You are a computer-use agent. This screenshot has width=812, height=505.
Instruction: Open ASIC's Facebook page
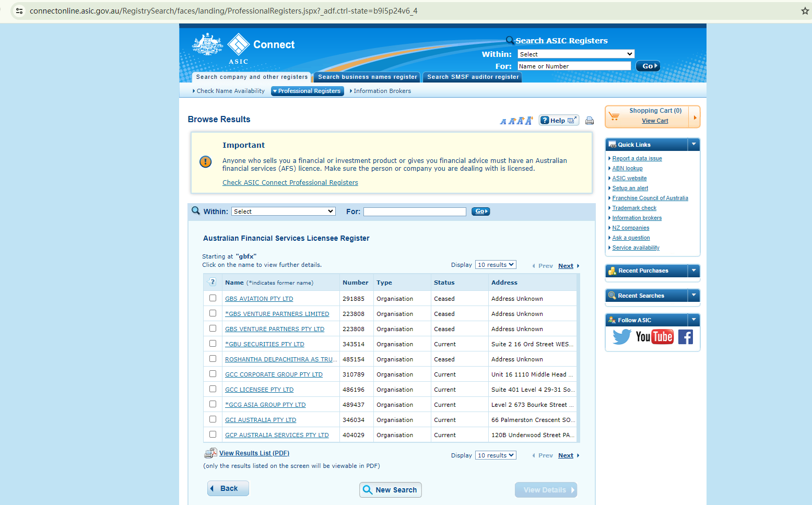coord(686,337)
